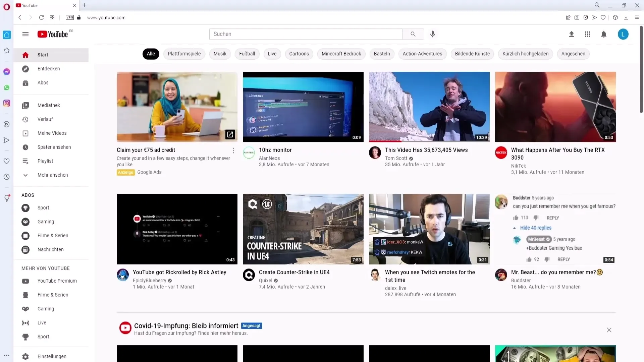The image size is (644, 362).
Task: Click the history/Verlauf clock icon
Action: click(x=25, y=119)
